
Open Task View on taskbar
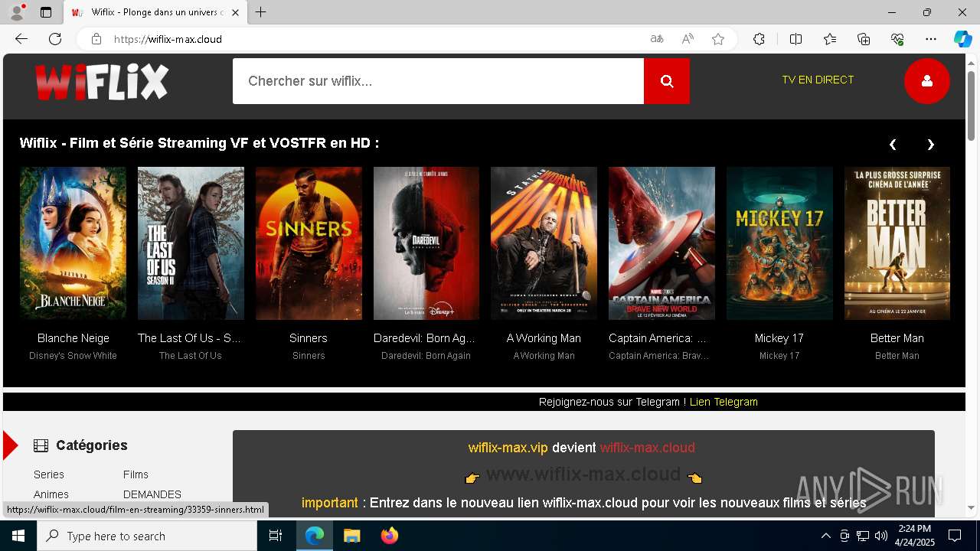tap(276, 536)
